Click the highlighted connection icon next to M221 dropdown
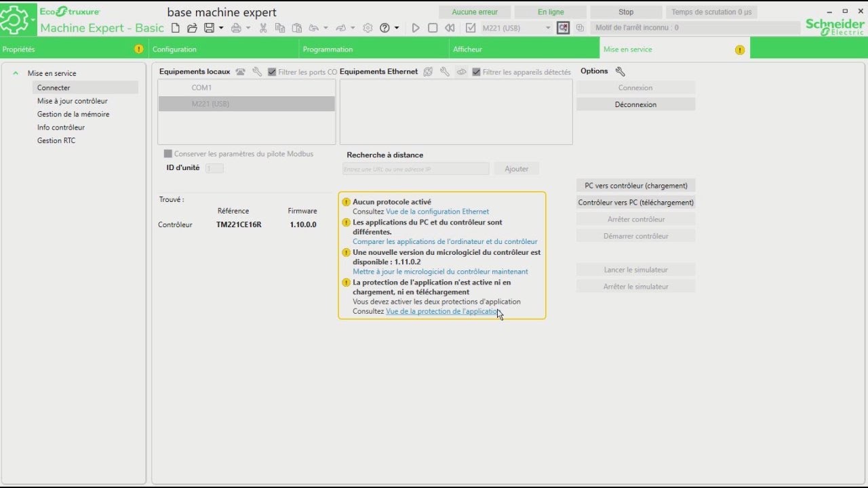This screenshot has height=488, width=868. click(563, 28)
